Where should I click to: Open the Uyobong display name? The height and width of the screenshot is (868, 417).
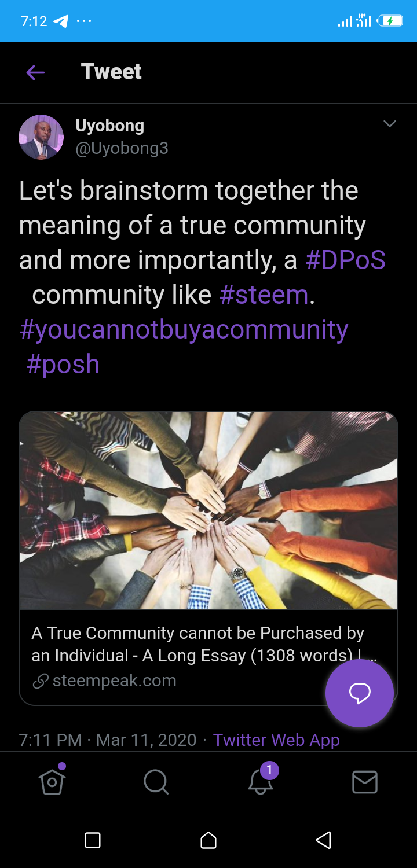tap(109, 126)
